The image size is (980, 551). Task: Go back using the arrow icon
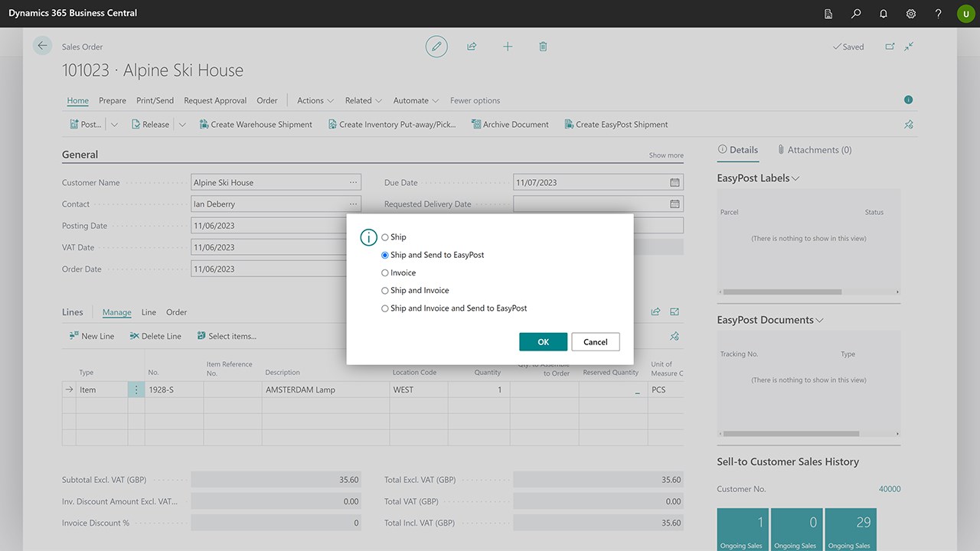tap(42, 46)
